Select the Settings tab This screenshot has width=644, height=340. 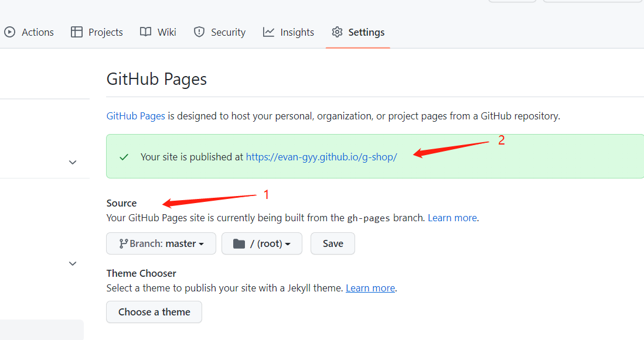(358, 32)
